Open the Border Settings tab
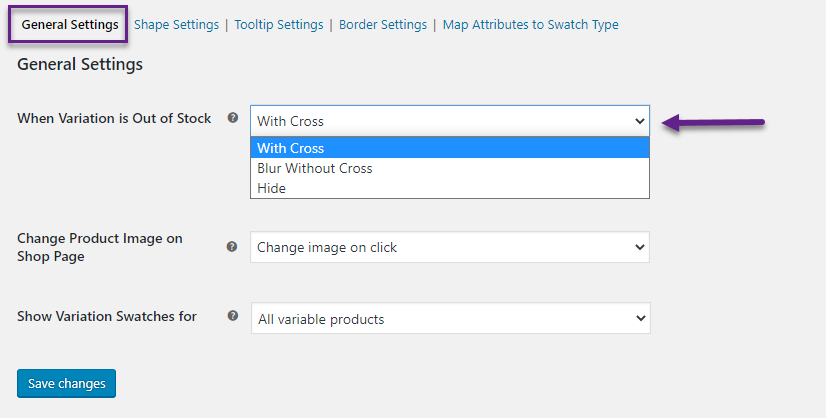The image size is (826, 418). [383, 25]
